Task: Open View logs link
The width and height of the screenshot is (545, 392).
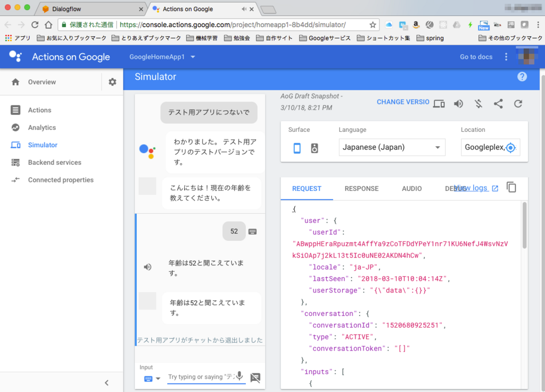Action: pyautogui.click(x=476, y=188)
